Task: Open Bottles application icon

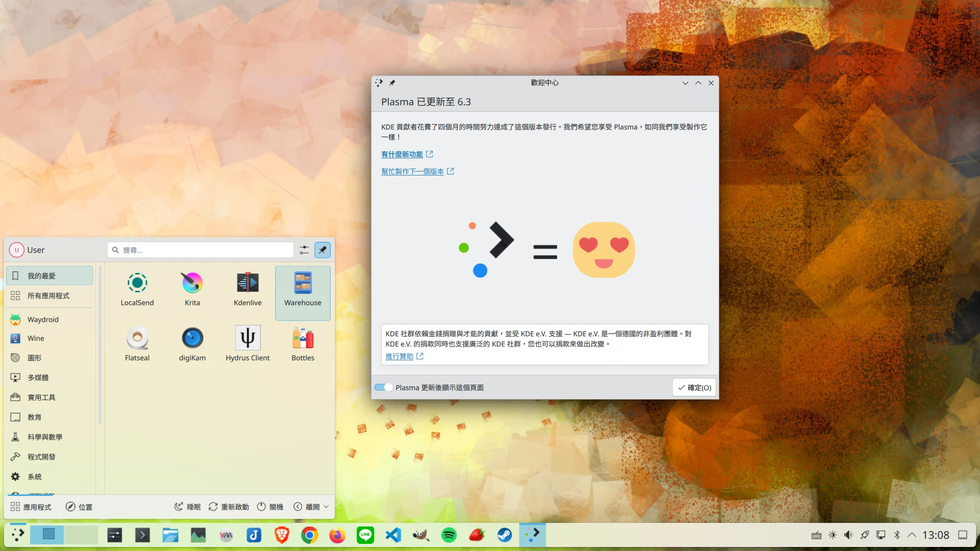Action: 303,339
